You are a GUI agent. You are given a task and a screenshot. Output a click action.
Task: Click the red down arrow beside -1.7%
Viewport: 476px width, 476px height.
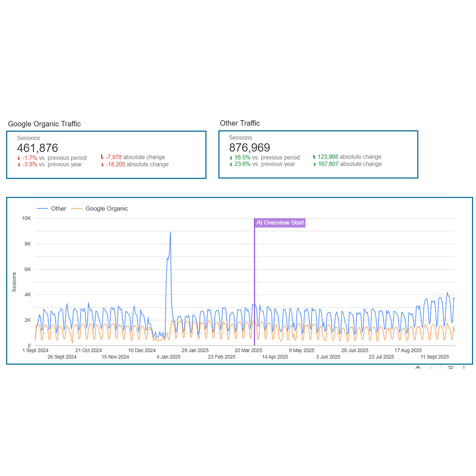click(x=19, y=158)
